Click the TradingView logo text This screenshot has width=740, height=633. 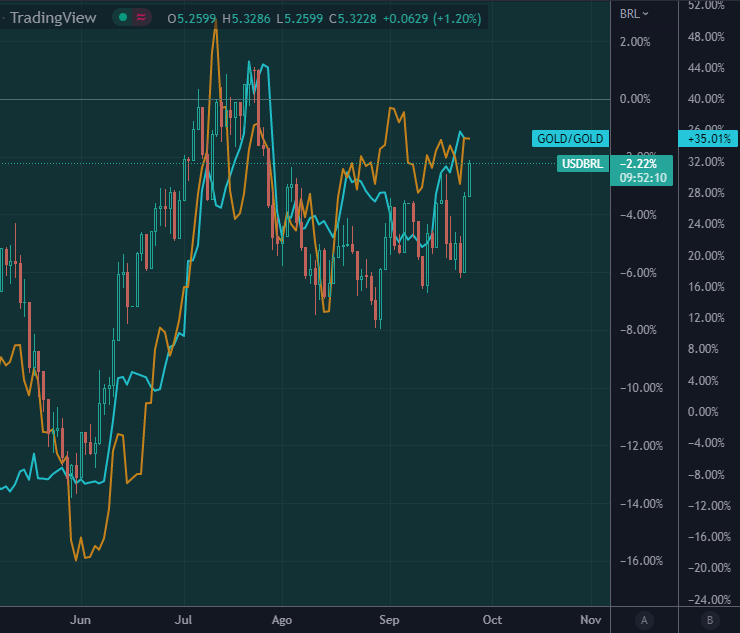point(53,18)
